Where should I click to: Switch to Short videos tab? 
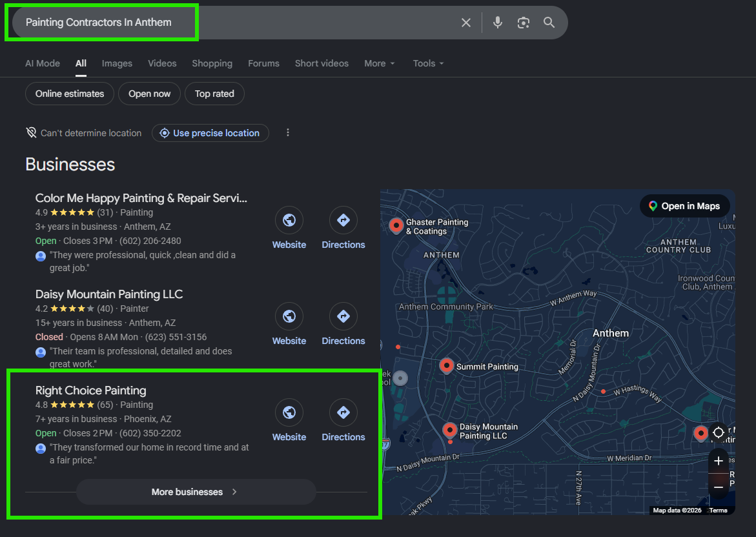pos(322,64)
